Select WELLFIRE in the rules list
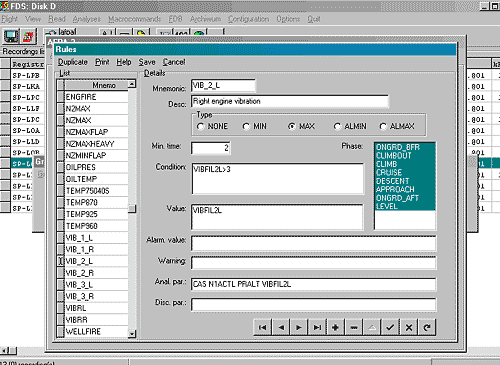 tap(96, 332)
